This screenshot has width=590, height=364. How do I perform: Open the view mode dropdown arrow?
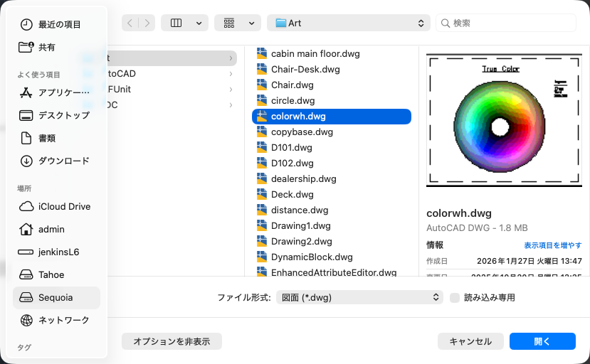point(199,23)
